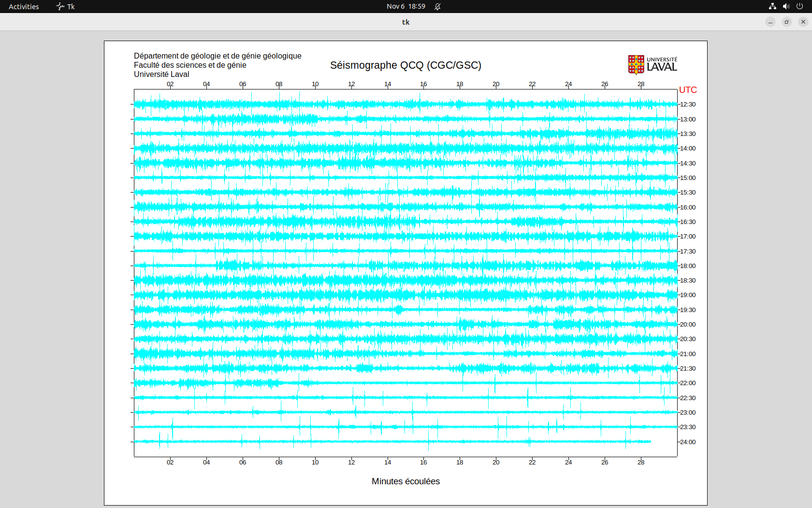Open the network status icon
Viewport: 812px width, 508px height.
772,6
